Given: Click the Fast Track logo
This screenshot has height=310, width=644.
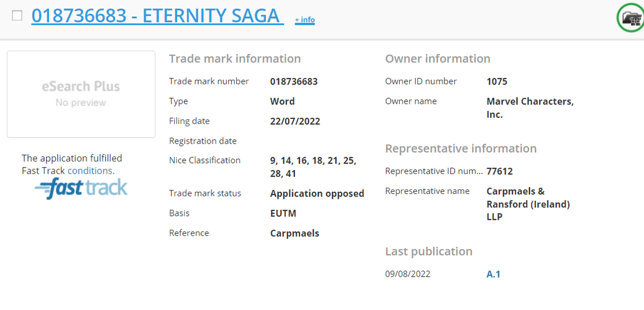Looking at the screenshot, I should pos(81,188).
